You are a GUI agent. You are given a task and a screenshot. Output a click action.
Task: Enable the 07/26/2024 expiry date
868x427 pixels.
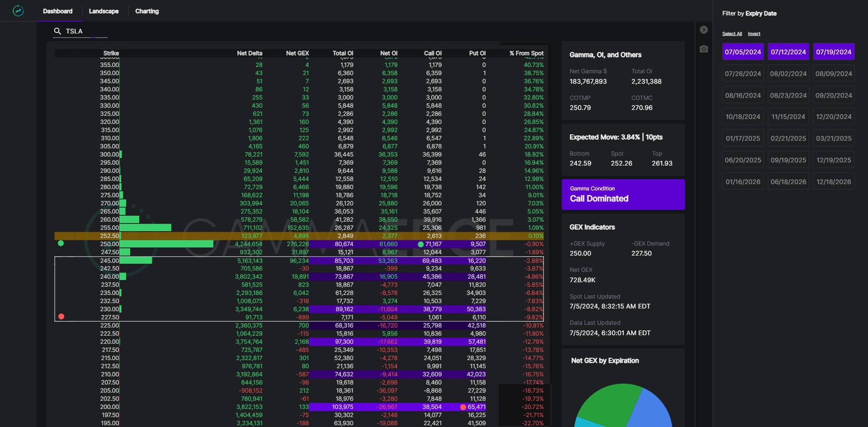point(743,73)
